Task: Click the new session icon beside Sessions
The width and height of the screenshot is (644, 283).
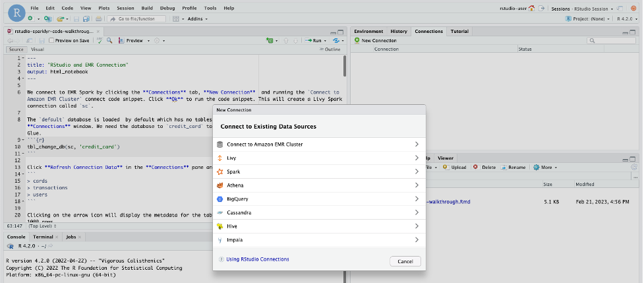Action: (x=620, y=8)
